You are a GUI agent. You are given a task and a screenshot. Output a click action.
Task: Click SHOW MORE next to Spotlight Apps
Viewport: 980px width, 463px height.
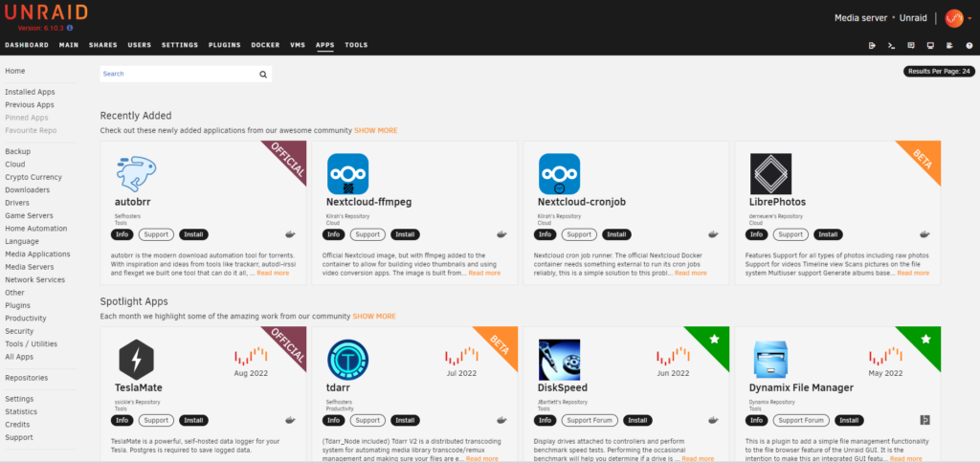[374, 317]
